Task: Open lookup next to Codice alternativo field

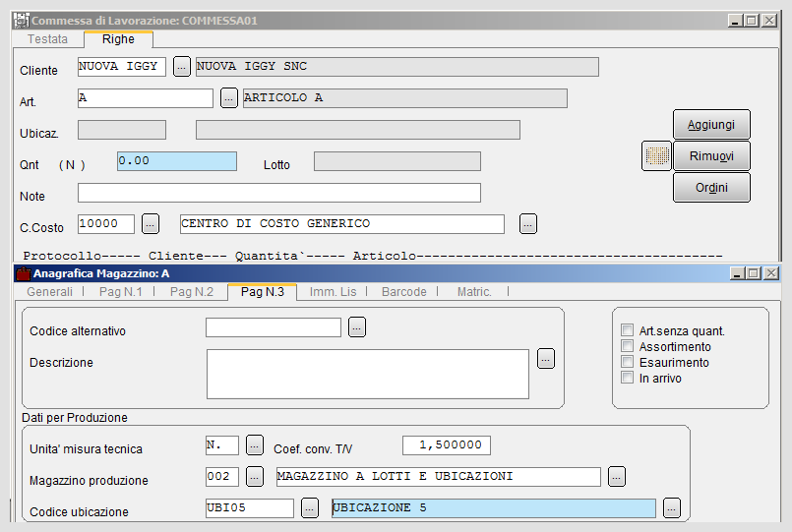Action: (357, 327)
